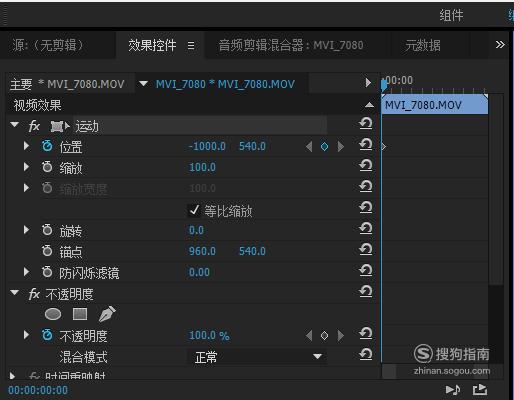The image size is (514, 400).
Task: Switch to the 元数据 metadata tab
Action: click(x=423, y=45)
